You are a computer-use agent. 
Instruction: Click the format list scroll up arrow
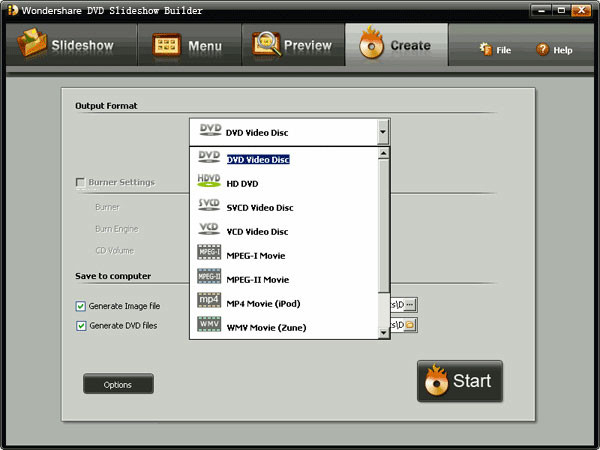383,153
